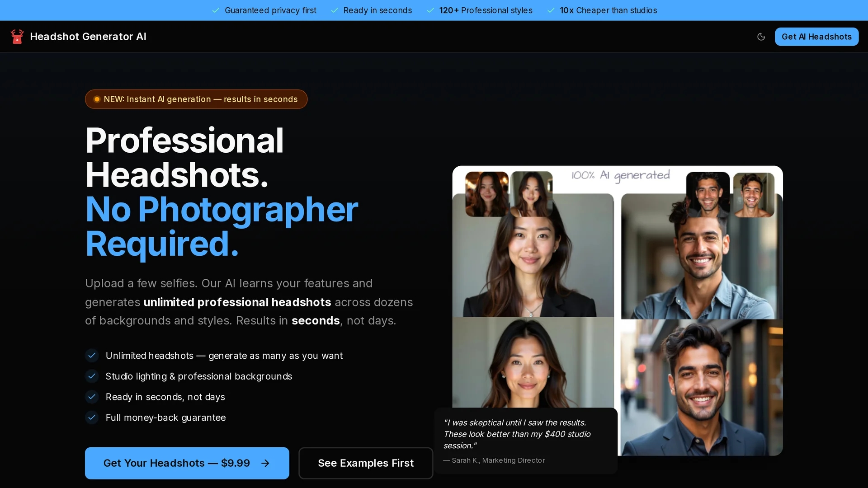The width and height of the screenshot is (868, 488).
Task: Click 'Guaranteed privacy first' banner text
Action: click(x=270, y=10)
